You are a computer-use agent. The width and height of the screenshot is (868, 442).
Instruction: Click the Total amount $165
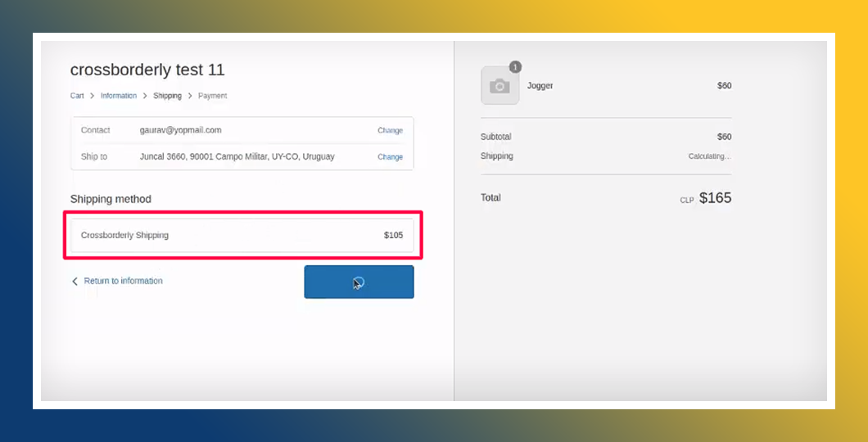pos(715,198)
